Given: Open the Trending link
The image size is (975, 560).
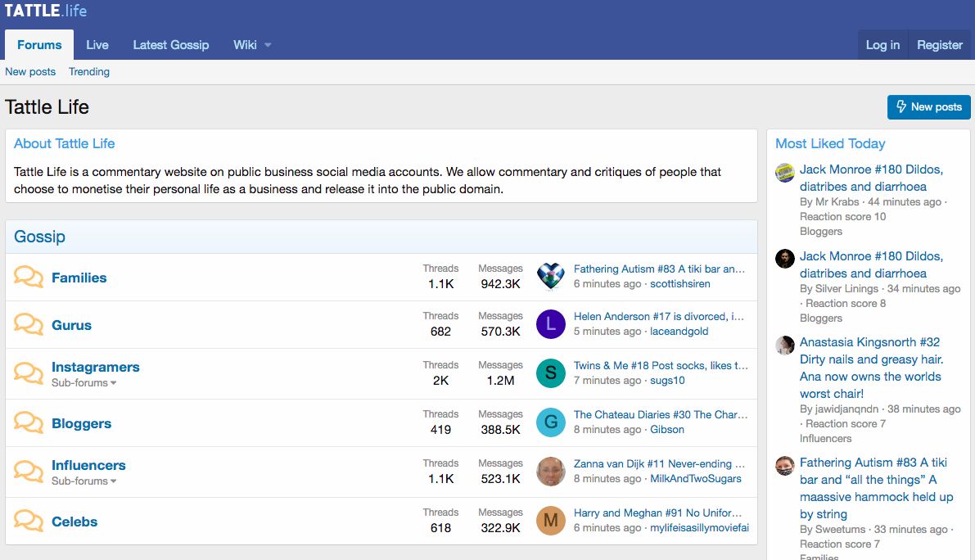Looking at the screenshot, I should [x=89, y=72].
